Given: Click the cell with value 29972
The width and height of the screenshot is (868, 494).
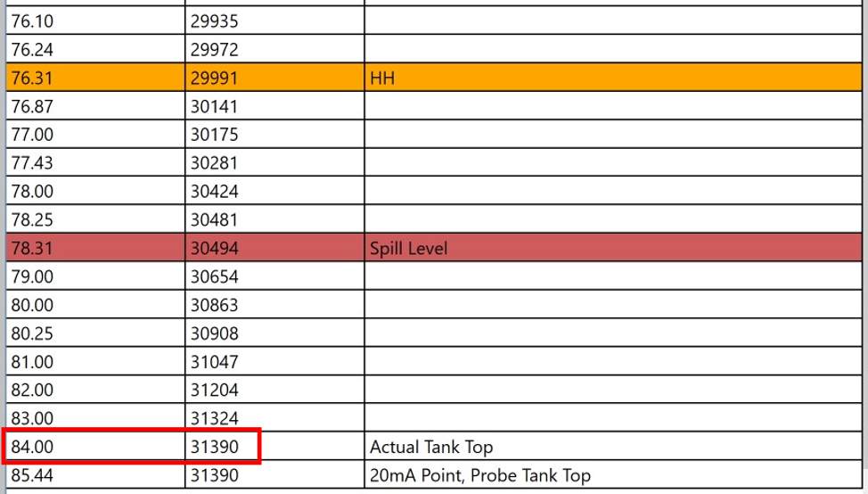Looking at the screenshot, I should (274, 50).
